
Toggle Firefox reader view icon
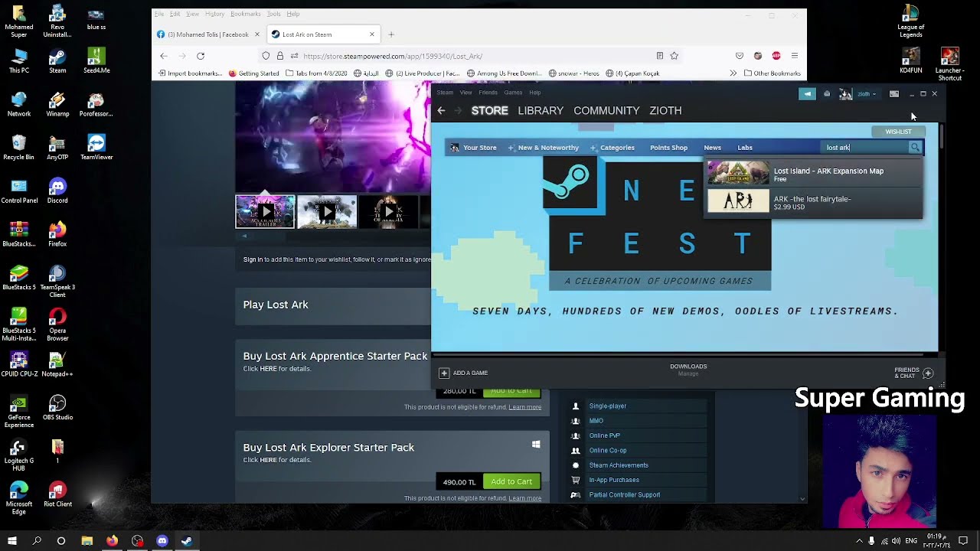point(660,56)
